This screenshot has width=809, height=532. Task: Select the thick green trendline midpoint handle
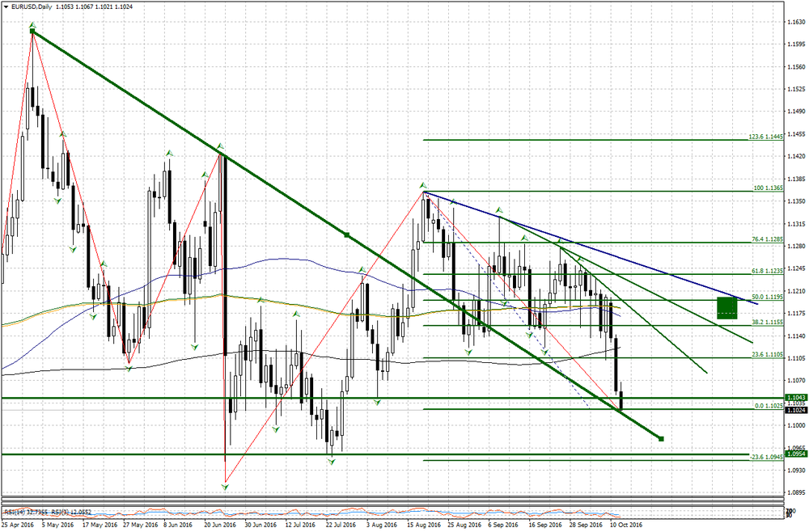coord(347,234)
